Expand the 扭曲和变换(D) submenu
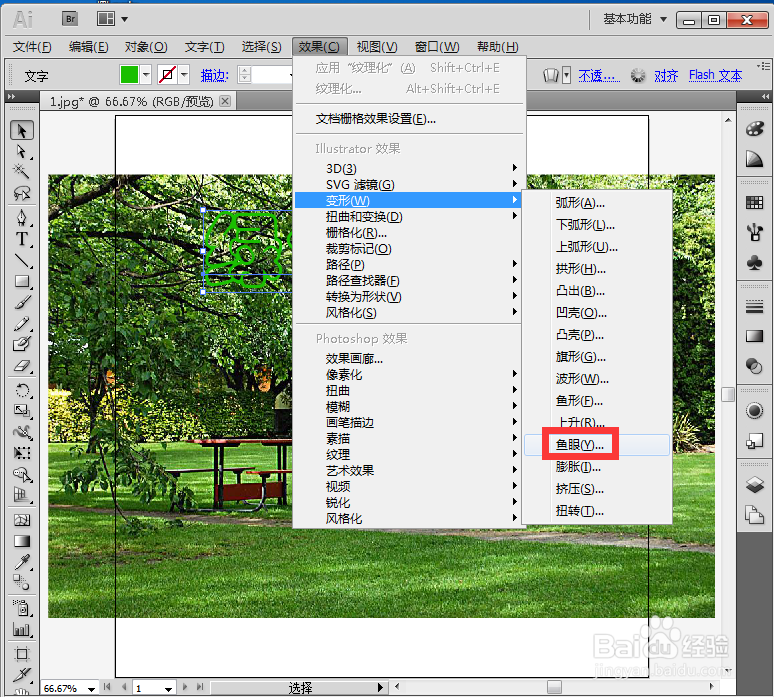 pos(408,217)
